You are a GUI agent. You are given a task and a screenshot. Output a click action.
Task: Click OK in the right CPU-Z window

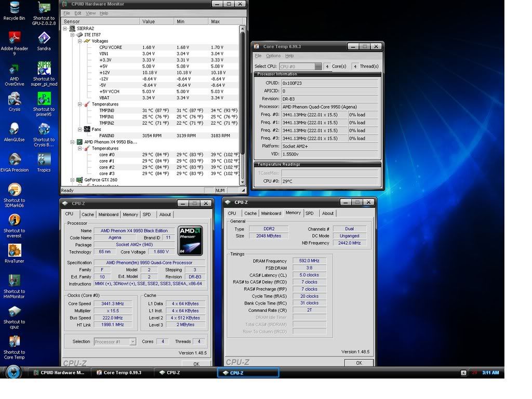click(359, 363)
